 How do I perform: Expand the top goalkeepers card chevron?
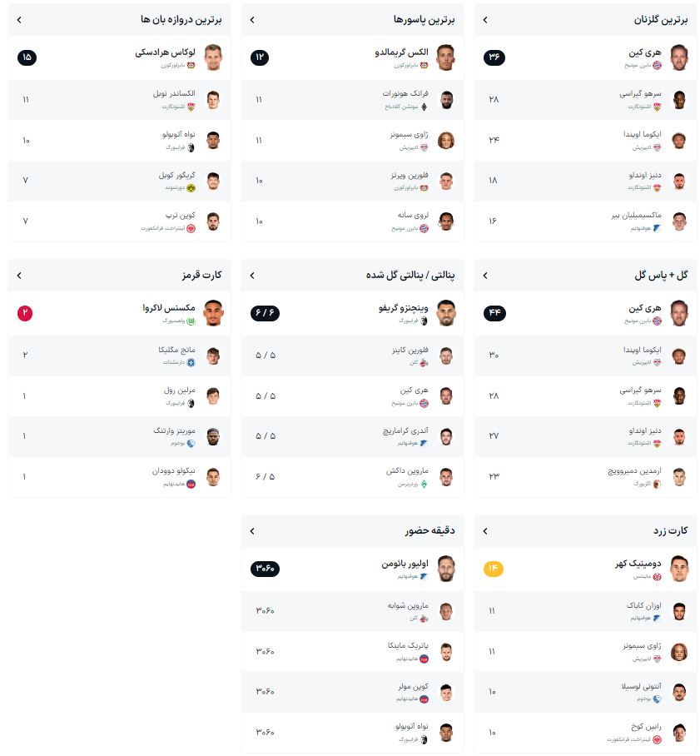[19, 20]
